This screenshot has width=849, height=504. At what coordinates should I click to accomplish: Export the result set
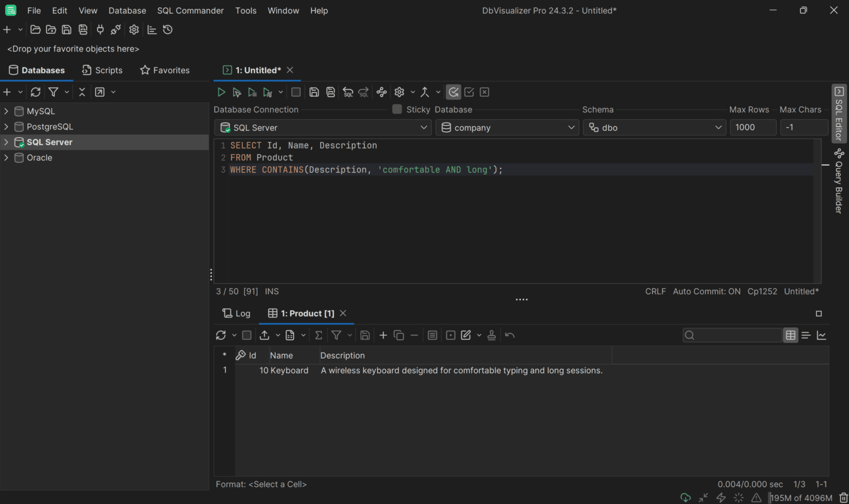(x=264, y=335)
